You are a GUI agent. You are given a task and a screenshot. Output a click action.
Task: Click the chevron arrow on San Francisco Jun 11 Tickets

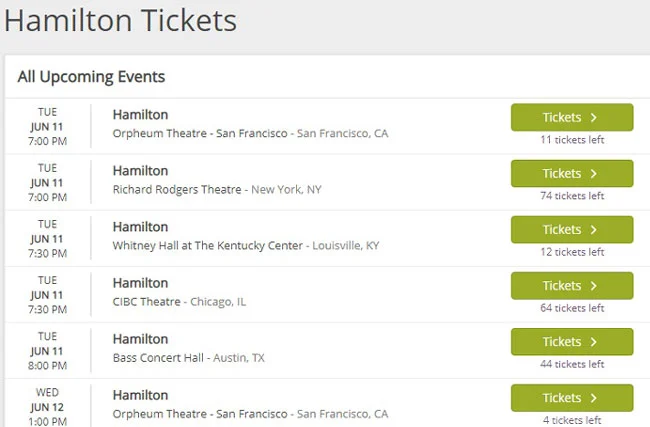pos(594,118)
